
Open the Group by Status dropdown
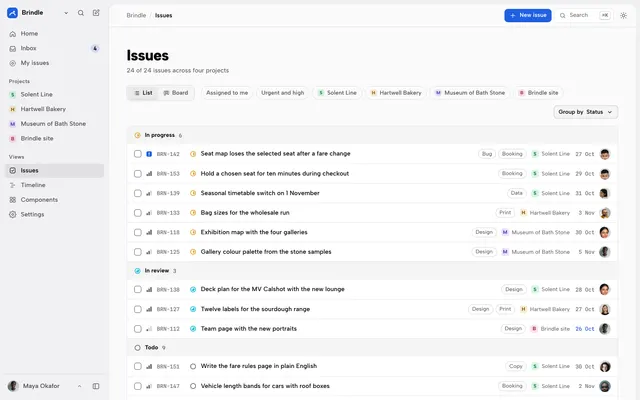point(585,112)
